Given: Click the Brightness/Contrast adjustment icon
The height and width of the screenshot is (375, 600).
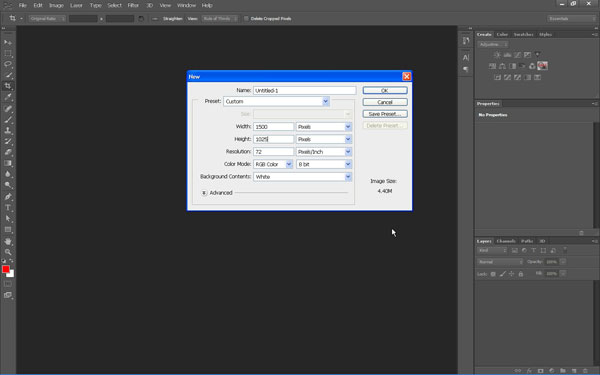Looking at the screenshot, I should click(497, 55).
